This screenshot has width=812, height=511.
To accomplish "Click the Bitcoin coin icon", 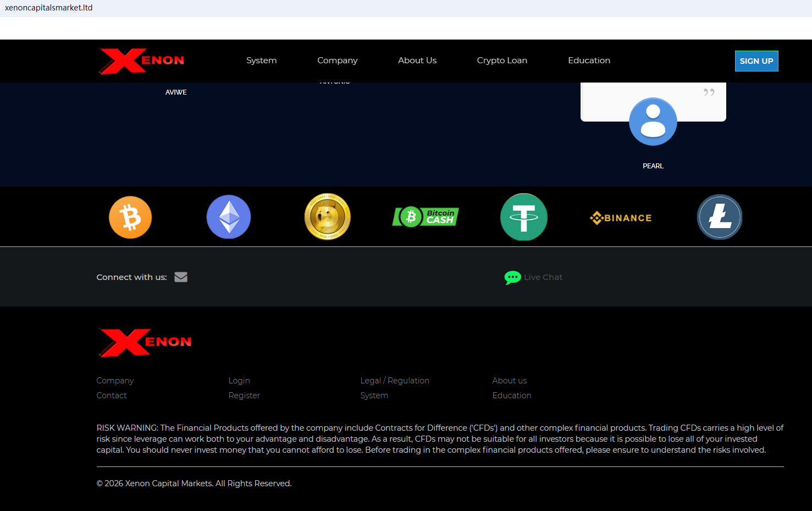I will [130, 217].
